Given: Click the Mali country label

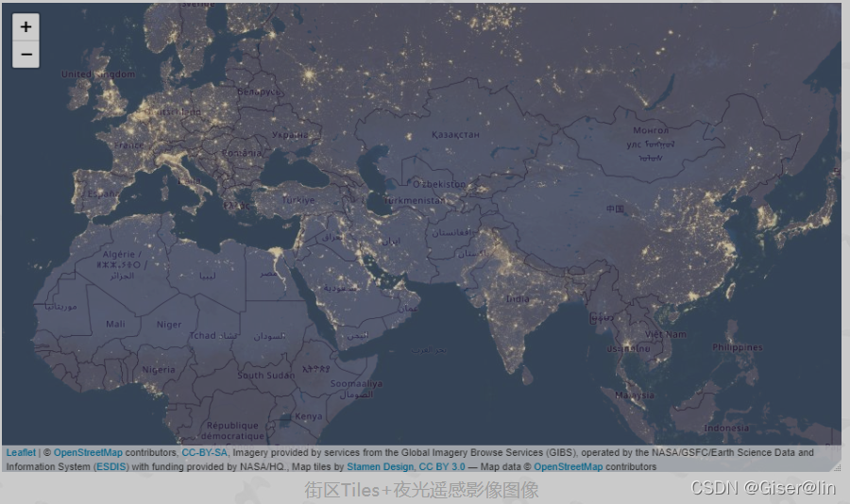Looking at the screenshot, I should (115, 324).
